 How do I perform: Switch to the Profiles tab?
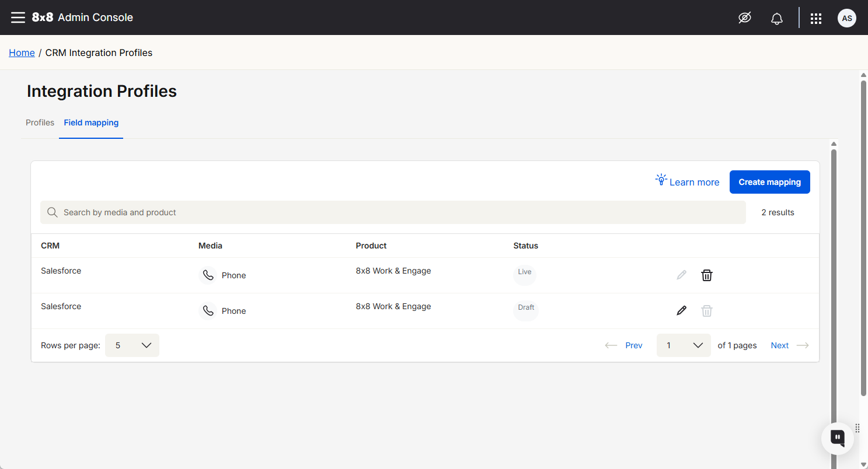(x=40, y=123)
